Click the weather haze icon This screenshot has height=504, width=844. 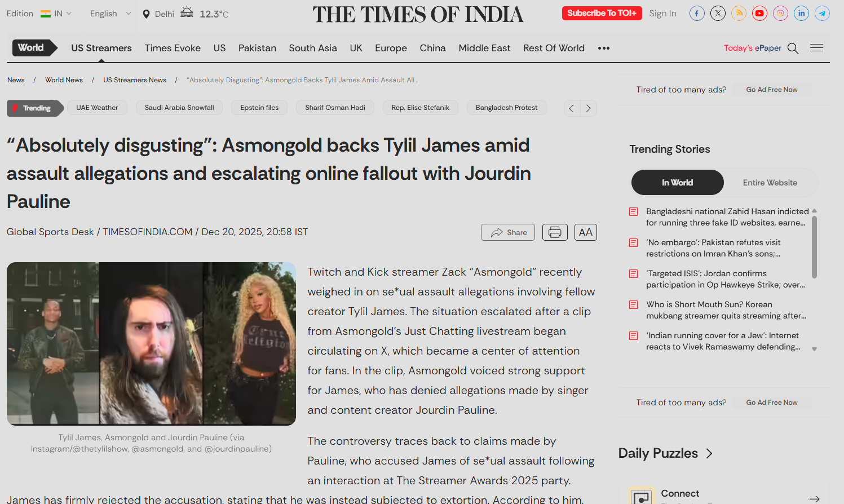pyautogui.click(x=187, y=12)
